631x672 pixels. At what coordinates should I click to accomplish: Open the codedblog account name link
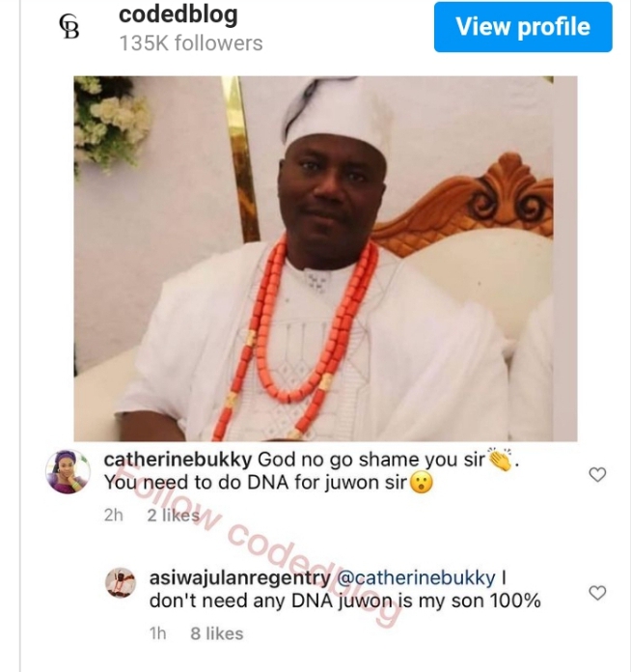[178, 14]
